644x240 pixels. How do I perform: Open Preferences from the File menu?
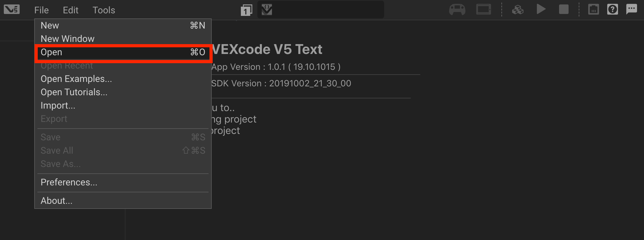69,182
